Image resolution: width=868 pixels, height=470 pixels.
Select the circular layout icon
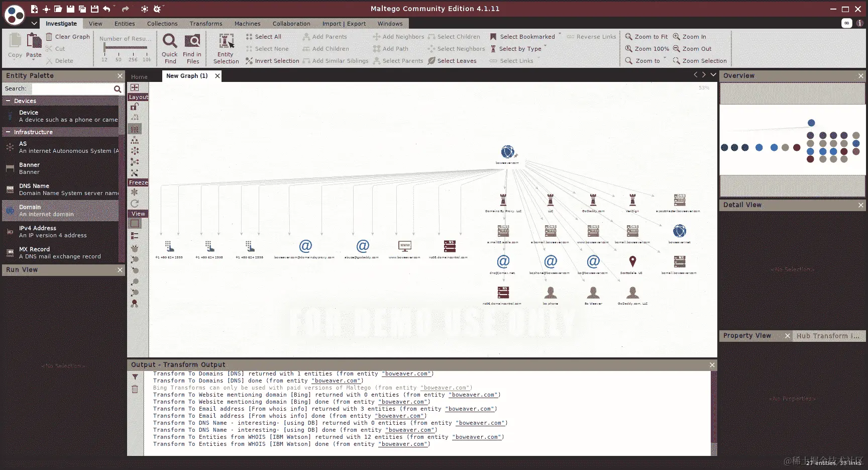click(135, 151)
